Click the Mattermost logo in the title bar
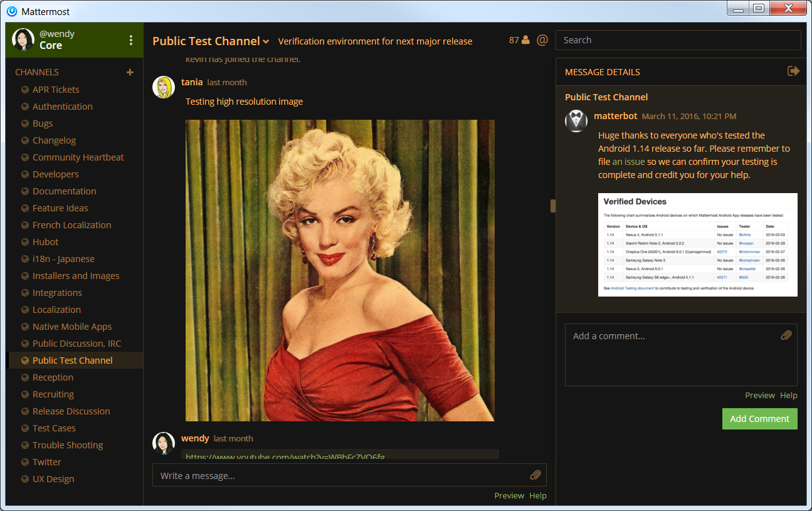 (x=12, y=11)
